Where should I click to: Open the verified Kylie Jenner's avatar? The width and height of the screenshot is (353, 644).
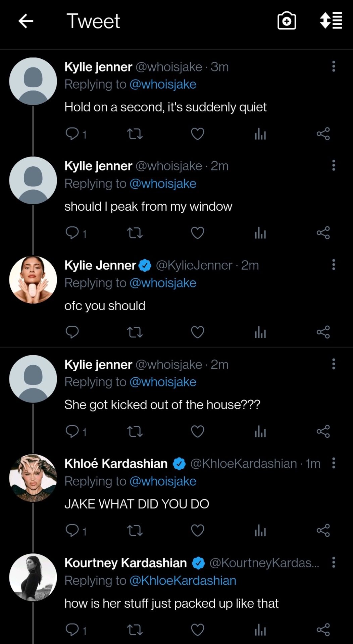coord(33,280)
